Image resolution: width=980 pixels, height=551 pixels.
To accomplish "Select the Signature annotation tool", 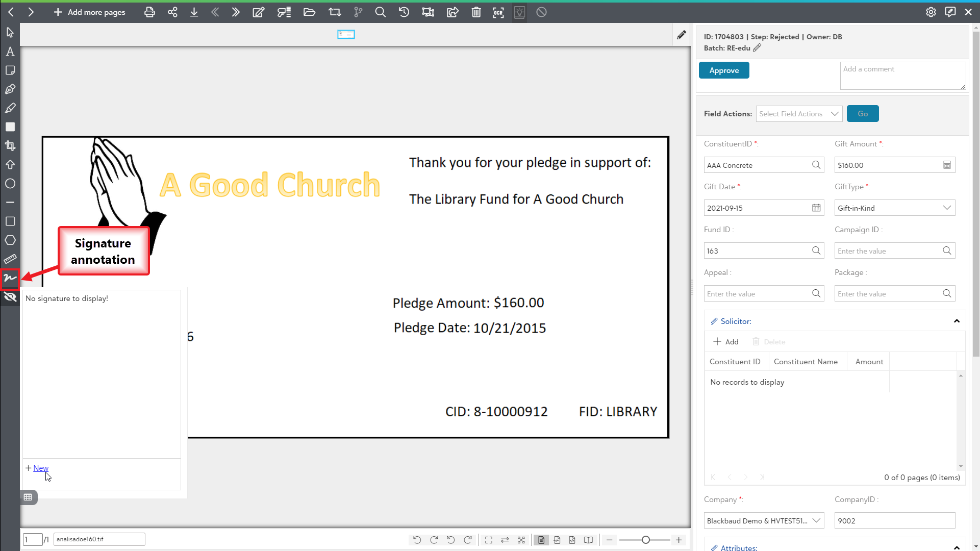I will point(10,278).
